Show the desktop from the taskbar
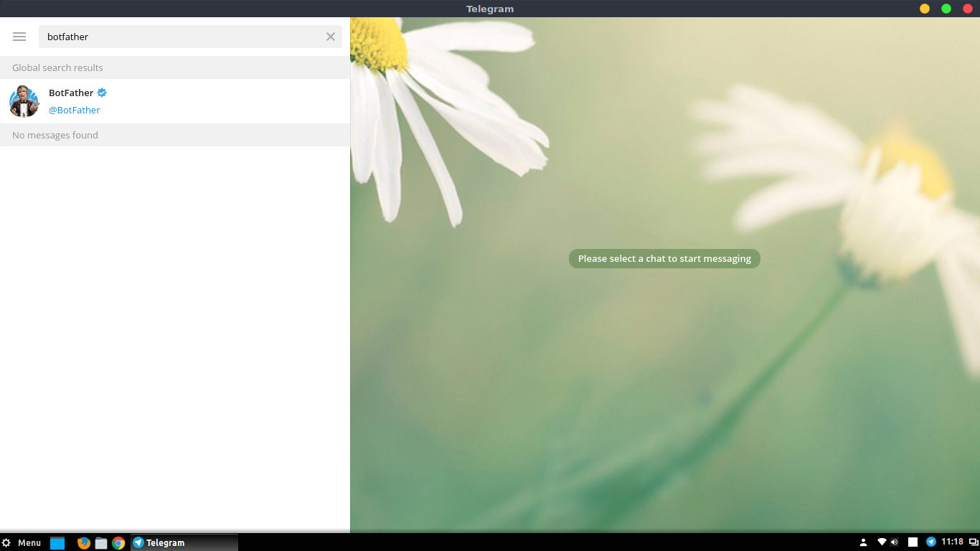This screenshot has height=551, width=980. [x=57, y=543]
